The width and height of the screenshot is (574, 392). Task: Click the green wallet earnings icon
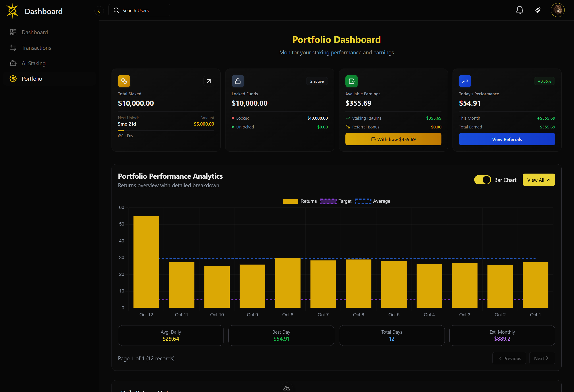[x=351, y=81]
